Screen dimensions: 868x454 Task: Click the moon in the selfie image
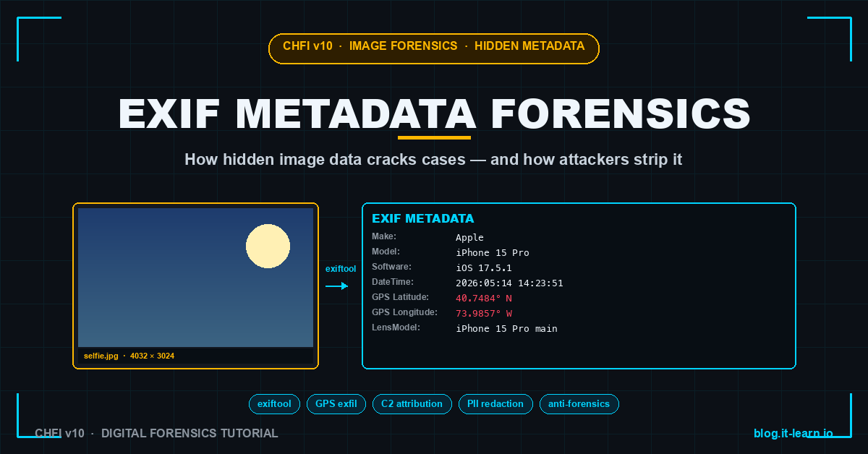pyautogui.click(x=268, y=246)
